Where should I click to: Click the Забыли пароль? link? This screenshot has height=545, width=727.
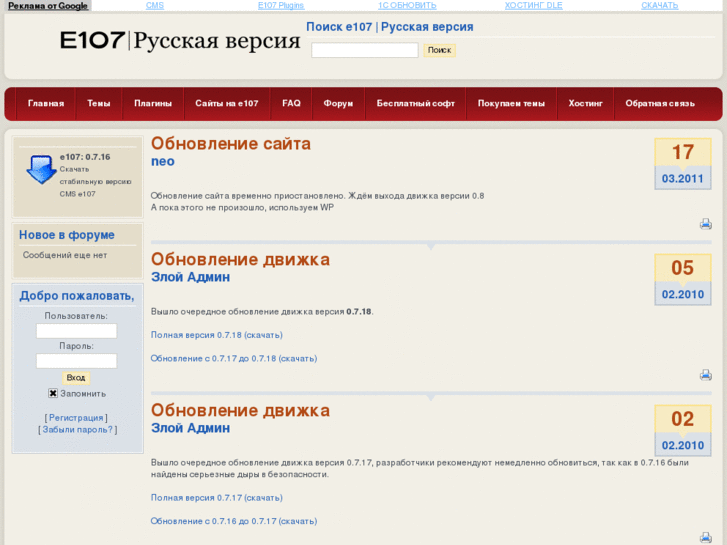(x=78, y=430)
